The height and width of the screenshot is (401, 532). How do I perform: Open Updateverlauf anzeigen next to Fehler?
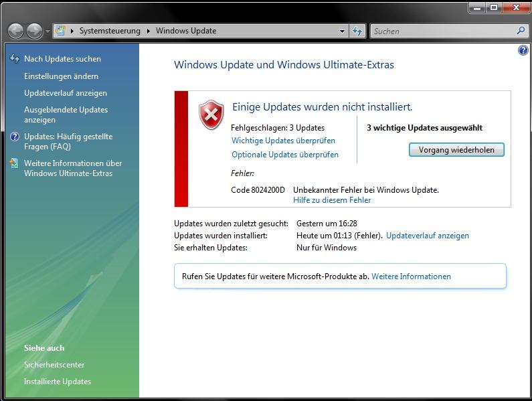428,236
